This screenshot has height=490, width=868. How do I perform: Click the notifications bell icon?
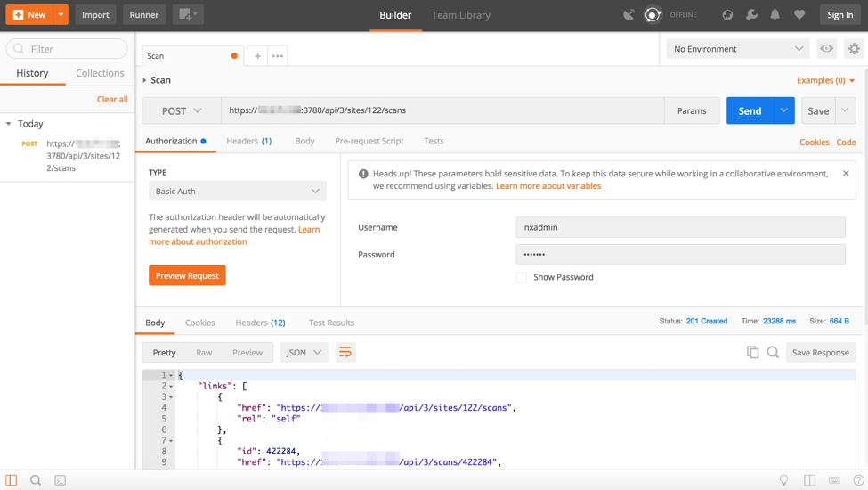[x=775, y=15]
